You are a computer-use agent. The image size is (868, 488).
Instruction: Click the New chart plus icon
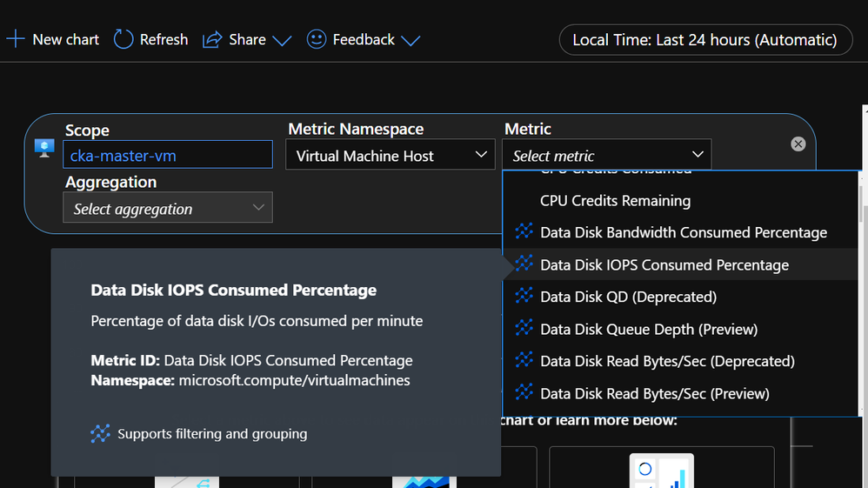tap(16, 39)
